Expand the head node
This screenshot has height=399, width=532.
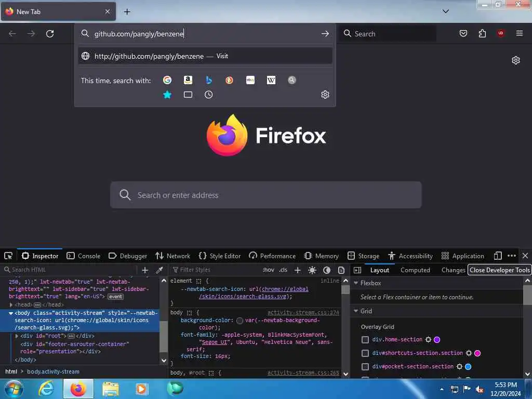11,304
